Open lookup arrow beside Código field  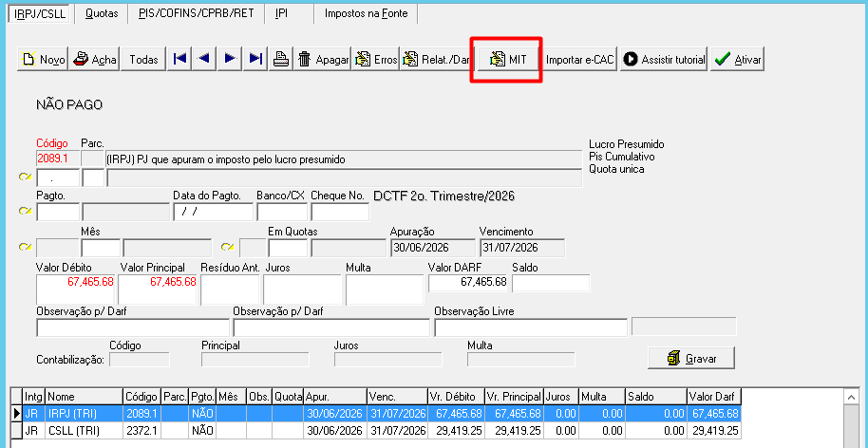click(x=25, y=177)
